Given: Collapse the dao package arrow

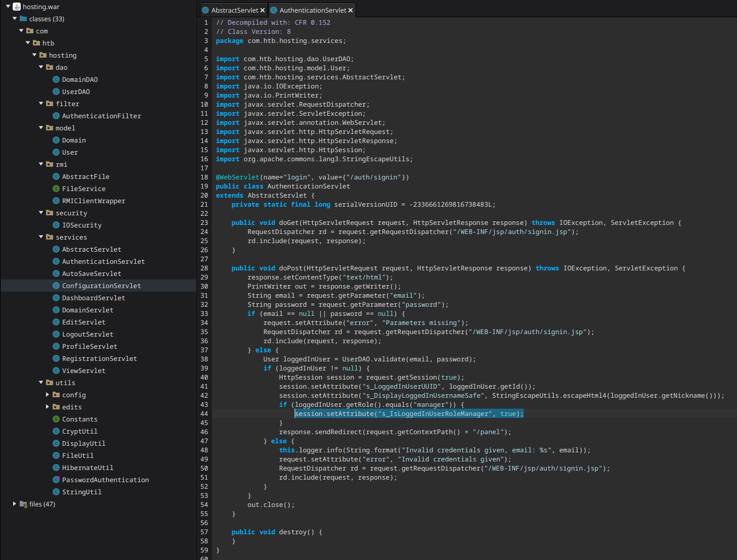Looking at the screenshot, I should pos(41,67).
